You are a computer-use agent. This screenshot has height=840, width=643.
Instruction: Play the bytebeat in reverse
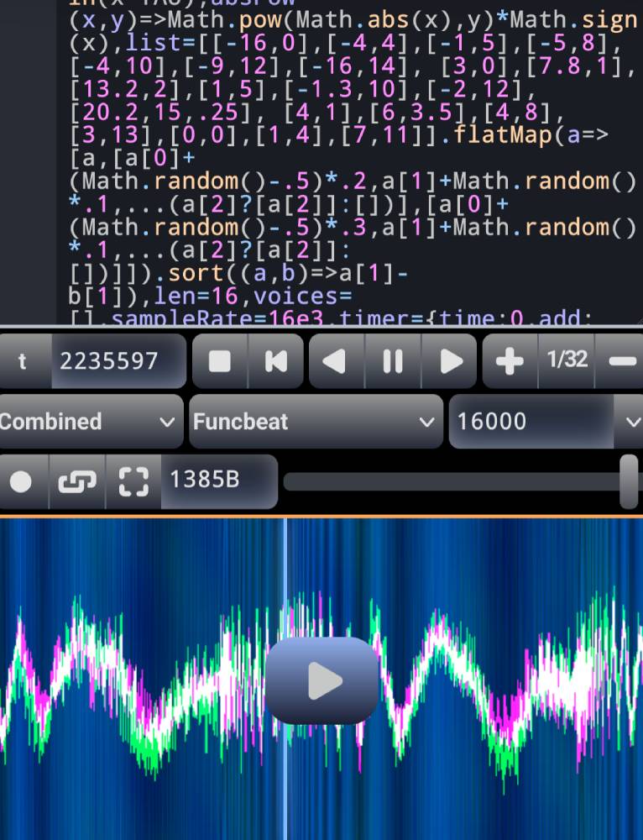tap(335, 361)
